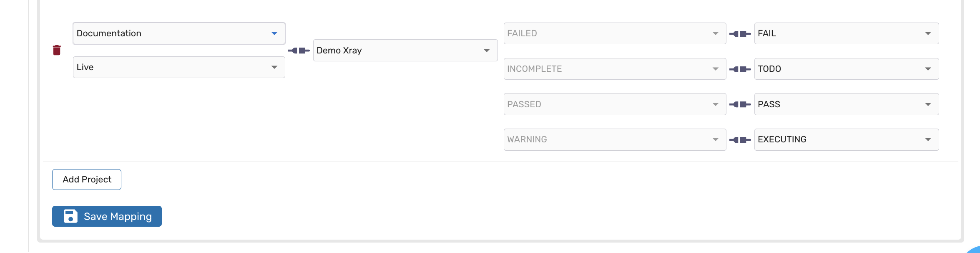This screenshot has width=980, height=253.
Task: Click the disabled FAILED status dropdown
Action: (615, 33)
